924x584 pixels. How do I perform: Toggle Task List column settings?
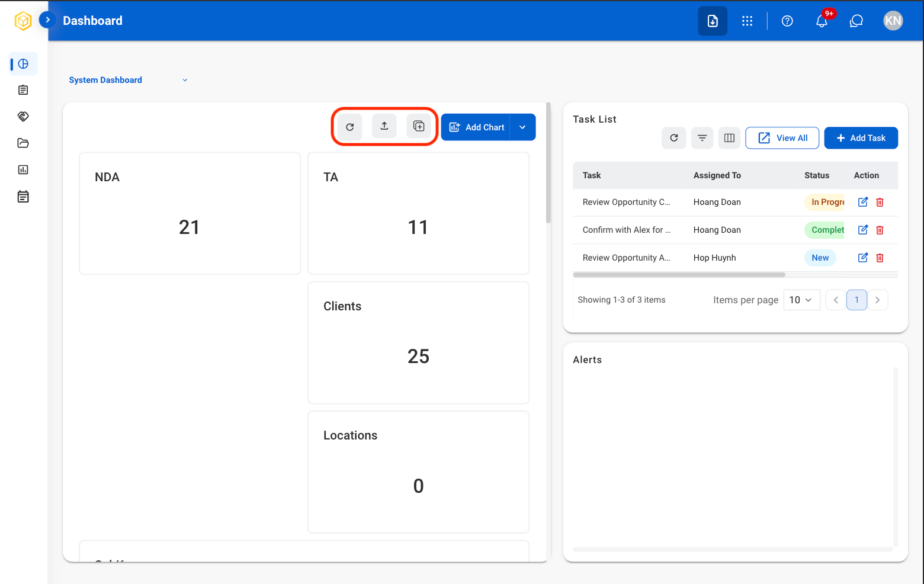point(730,138)
